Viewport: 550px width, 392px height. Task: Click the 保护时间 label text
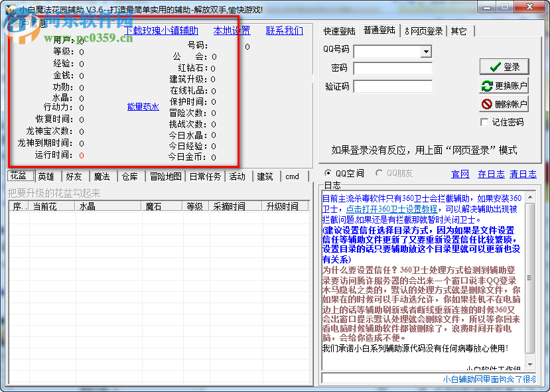pos(188,101)
